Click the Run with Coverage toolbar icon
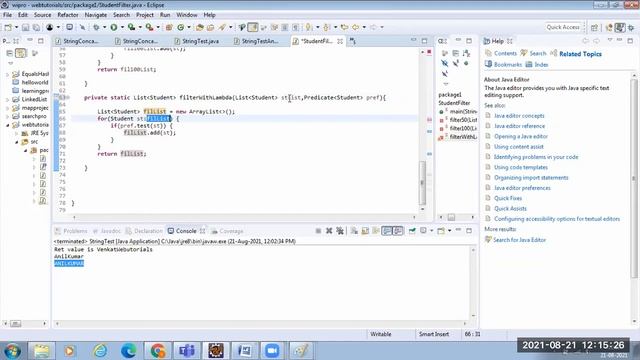640x360 pixels. click(x=131, y=27)
